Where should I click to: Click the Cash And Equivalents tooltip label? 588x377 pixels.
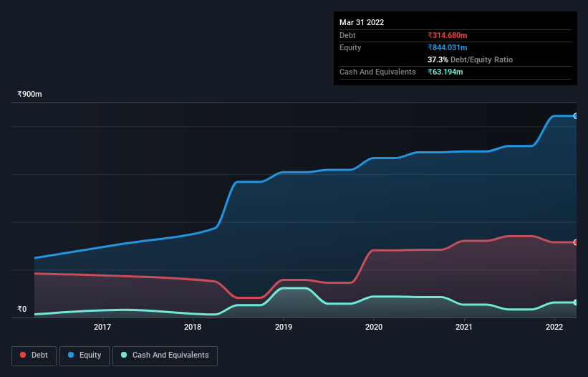point(377,72)
